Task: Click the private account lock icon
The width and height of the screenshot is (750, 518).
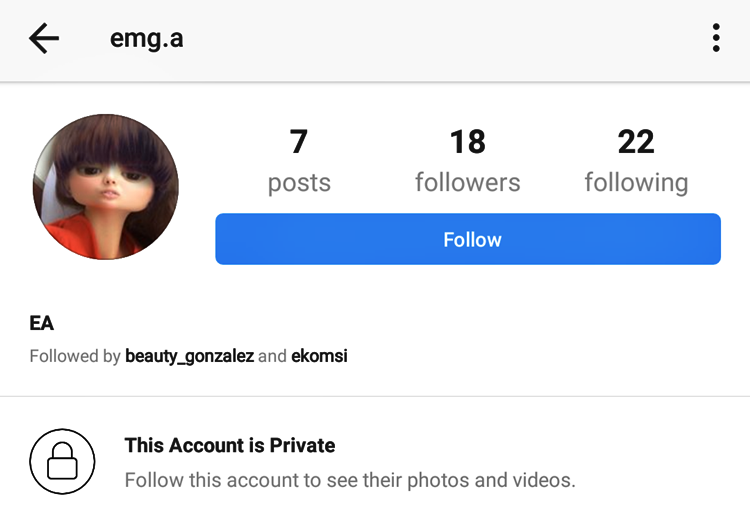Action: [x=62, y=462]
